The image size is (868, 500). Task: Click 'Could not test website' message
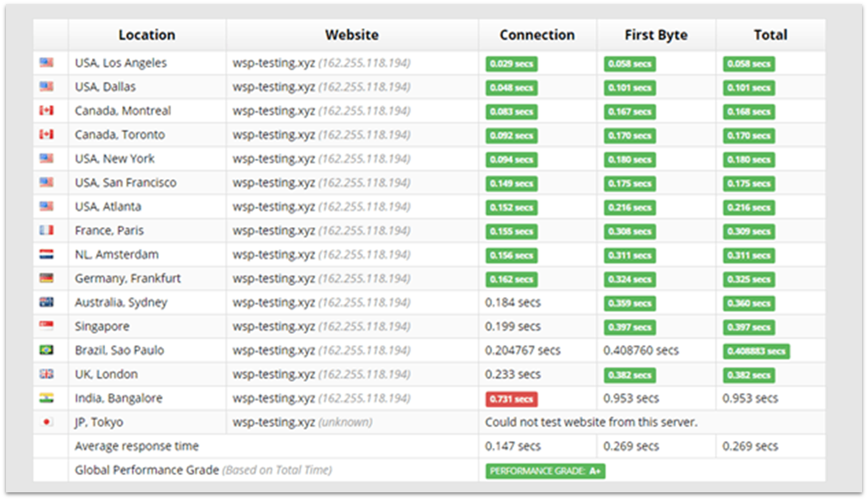click(x=591, y=422)
